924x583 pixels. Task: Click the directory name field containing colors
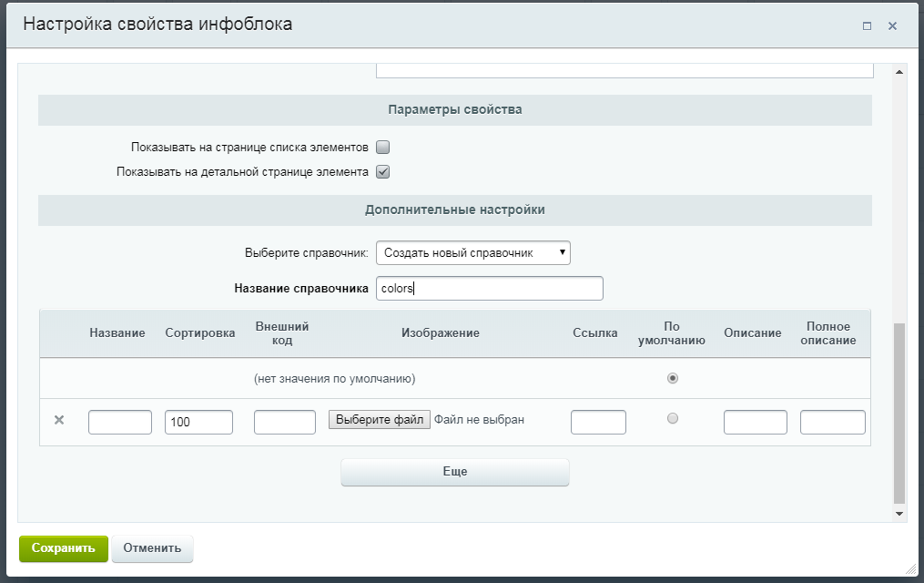pos(490,288)
